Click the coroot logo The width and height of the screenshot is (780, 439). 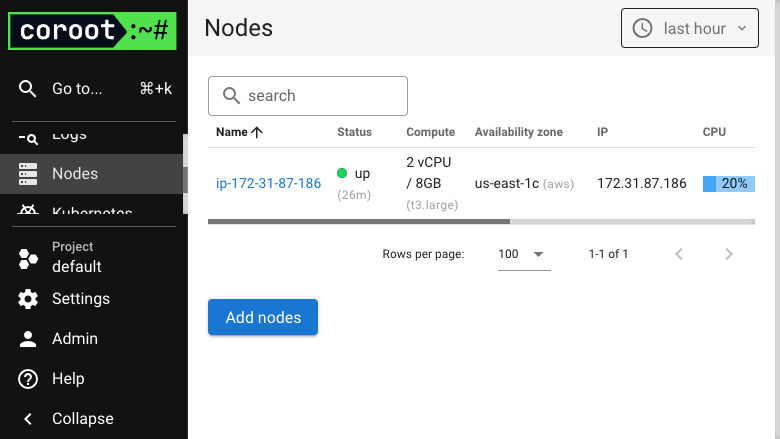pos(93,31)
